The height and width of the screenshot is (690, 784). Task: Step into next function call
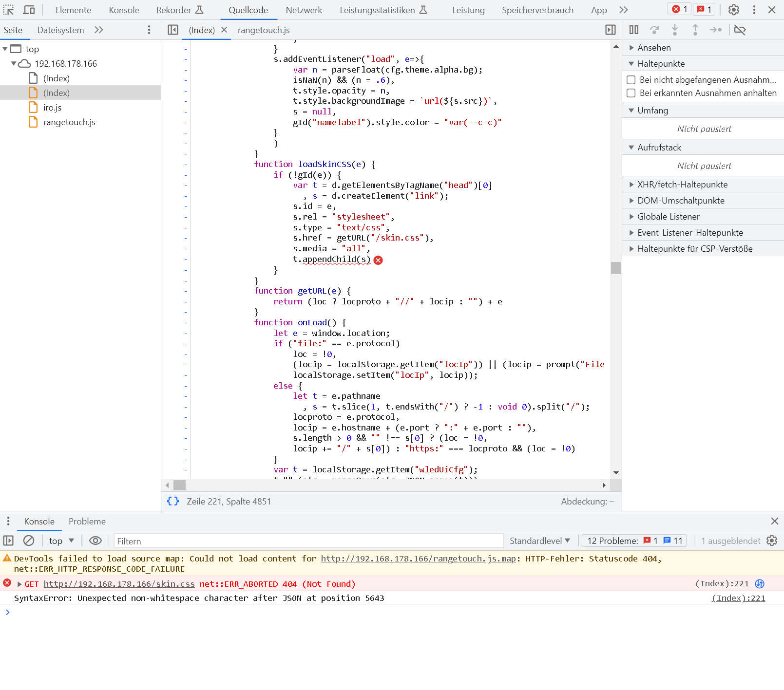click(x=675, y=30)
